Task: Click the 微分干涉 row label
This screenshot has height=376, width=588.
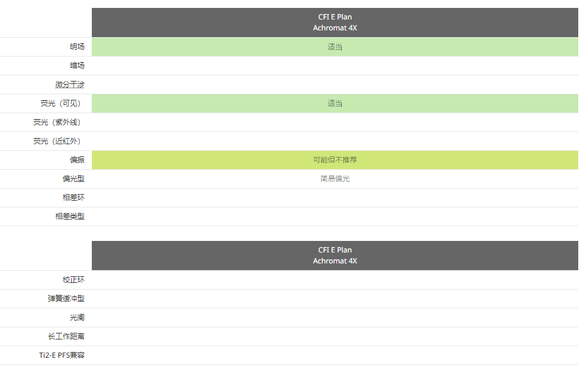Action: pos(69,85)
